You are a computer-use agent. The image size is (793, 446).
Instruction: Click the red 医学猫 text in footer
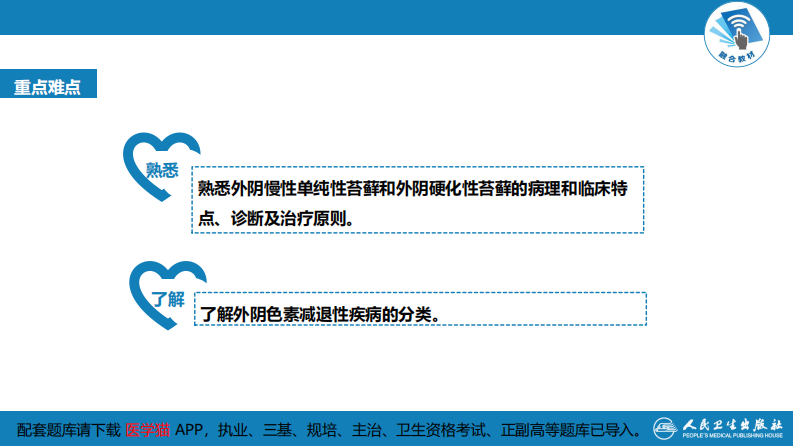click(148, 430)
